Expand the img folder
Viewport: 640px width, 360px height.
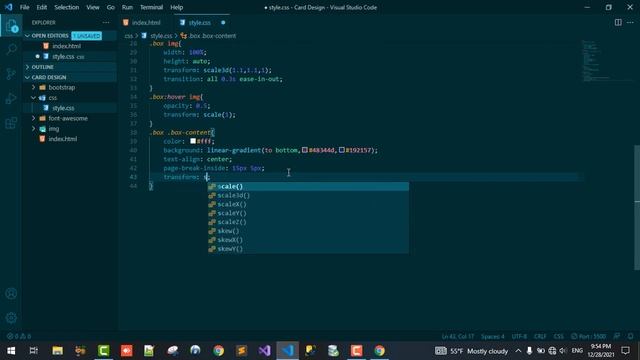point(70,129)
